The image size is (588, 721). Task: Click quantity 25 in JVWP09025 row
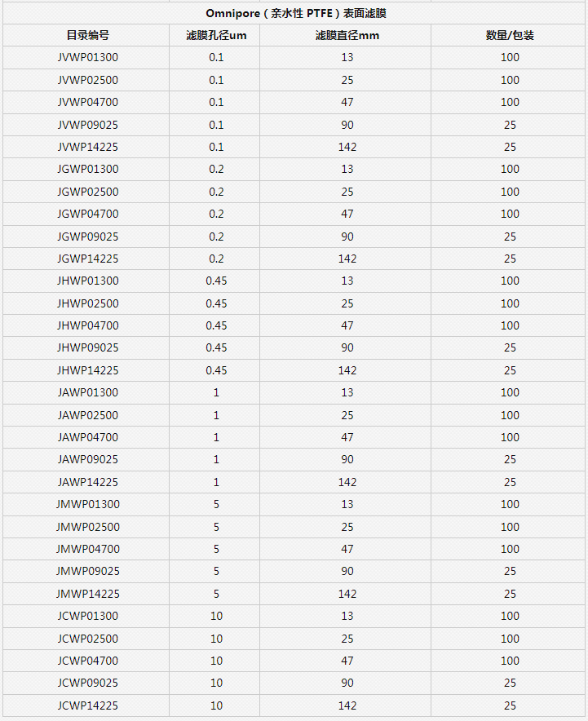point(510,125)
